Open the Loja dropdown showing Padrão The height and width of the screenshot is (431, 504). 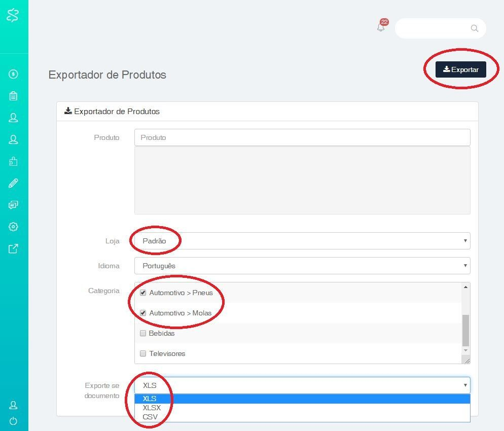click(x=302, y=241)
